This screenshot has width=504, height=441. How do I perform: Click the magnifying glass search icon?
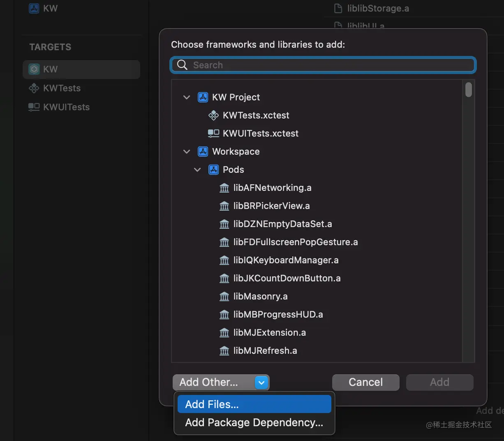pos(182,65)
